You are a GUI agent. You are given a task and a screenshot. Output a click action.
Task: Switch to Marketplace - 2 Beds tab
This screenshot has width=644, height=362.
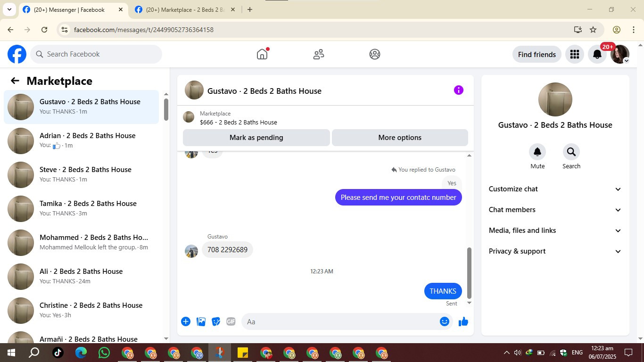[185, 9]
